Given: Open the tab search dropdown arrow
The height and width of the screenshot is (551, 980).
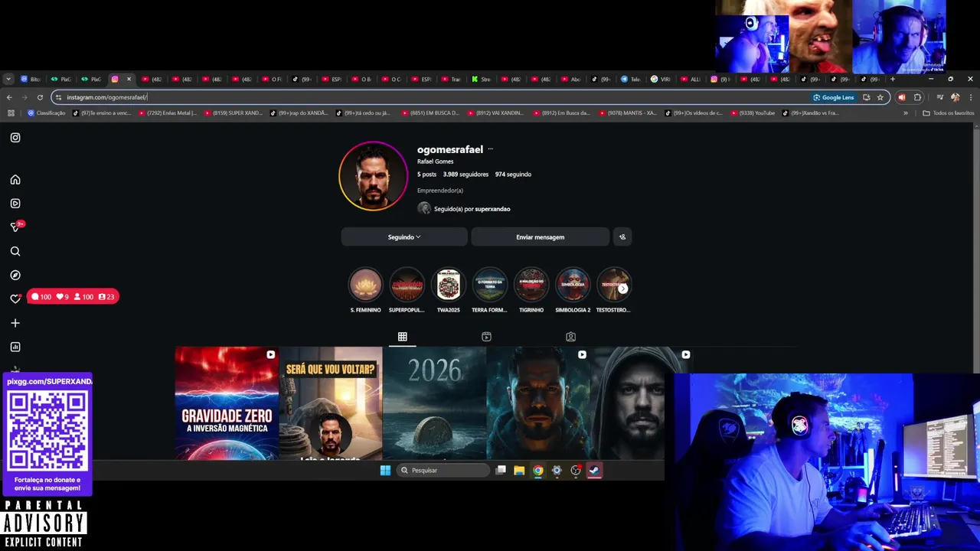Looking at the screenshot, I should (x=8, y=79).
